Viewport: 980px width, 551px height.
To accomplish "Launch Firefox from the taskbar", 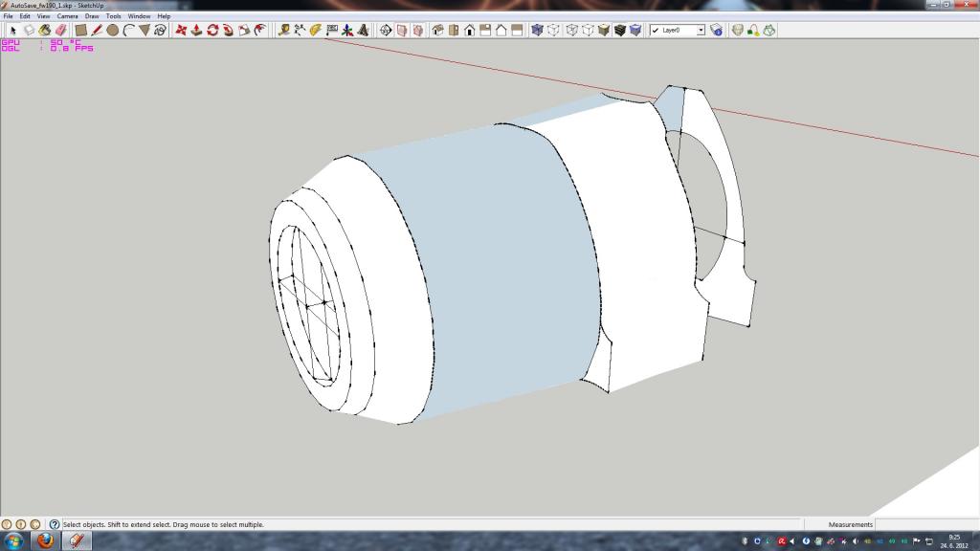I will coord(45,540).
